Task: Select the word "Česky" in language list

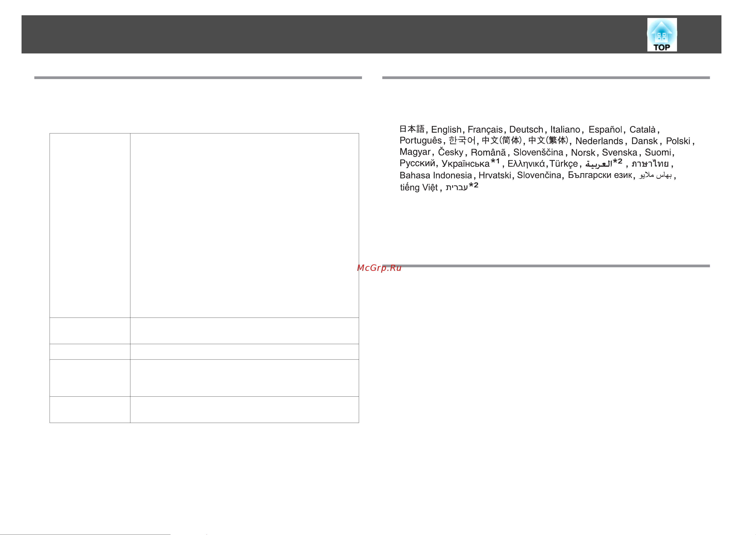Action: point(450,152)
